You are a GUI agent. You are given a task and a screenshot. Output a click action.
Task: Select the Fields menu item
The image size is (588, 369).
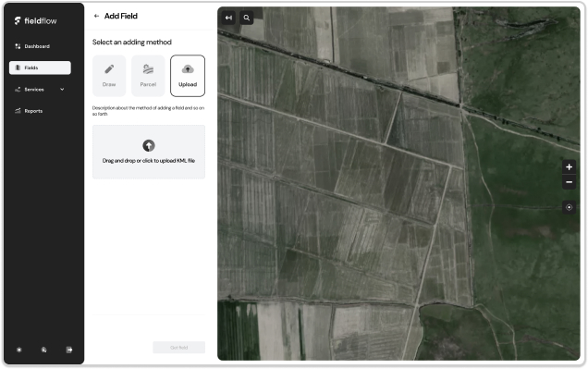pyautogui.click(x=40, y=68)
